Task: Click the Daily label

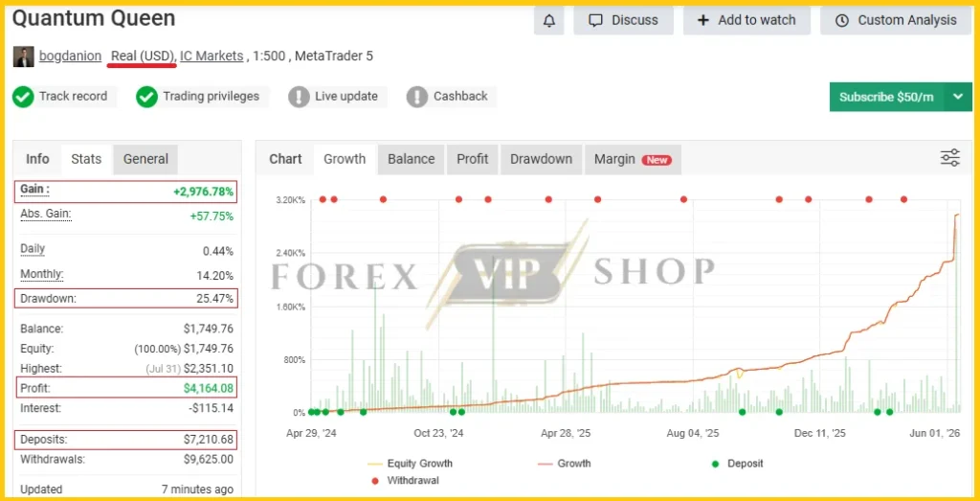Action: (33, 249)
